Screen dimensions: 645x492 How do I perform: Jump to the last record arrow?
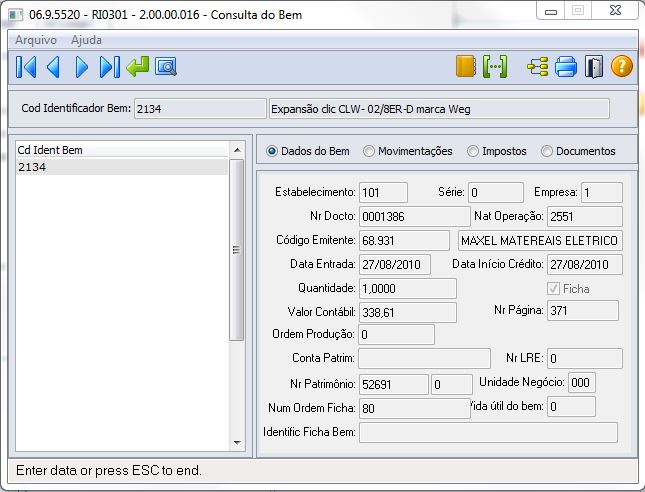tap(110, 67)
